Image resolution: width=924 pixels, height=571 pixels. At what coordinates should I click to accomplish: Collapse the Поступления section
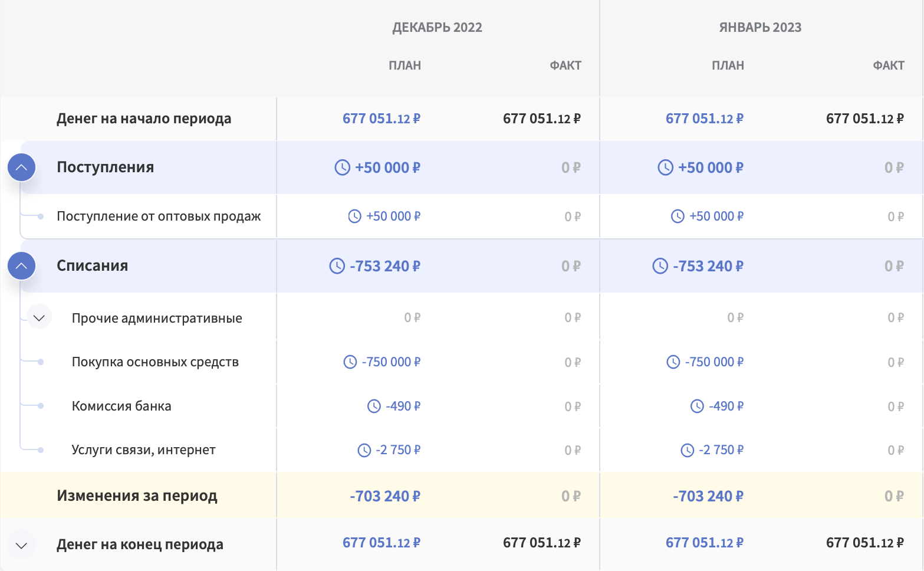[21, 168]
